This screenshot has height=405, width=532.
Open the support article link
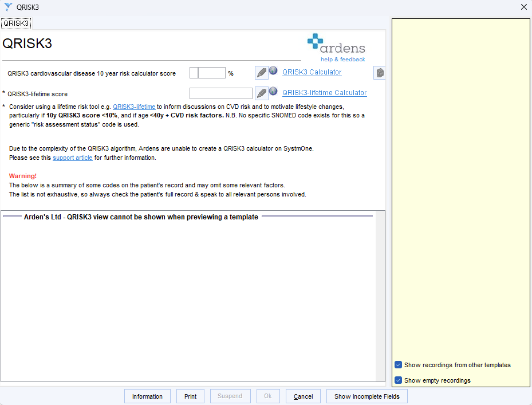73,158
